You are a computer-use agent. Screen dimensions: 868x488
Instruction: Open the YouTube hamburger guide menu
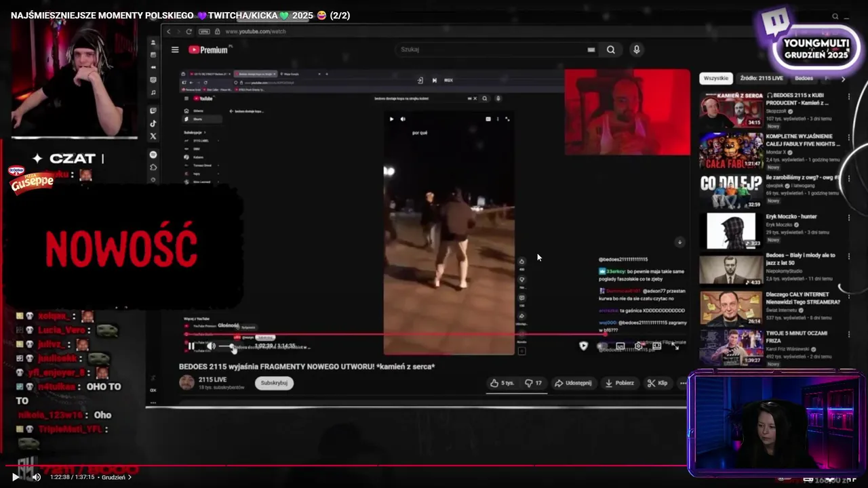[x=175, y=49]
